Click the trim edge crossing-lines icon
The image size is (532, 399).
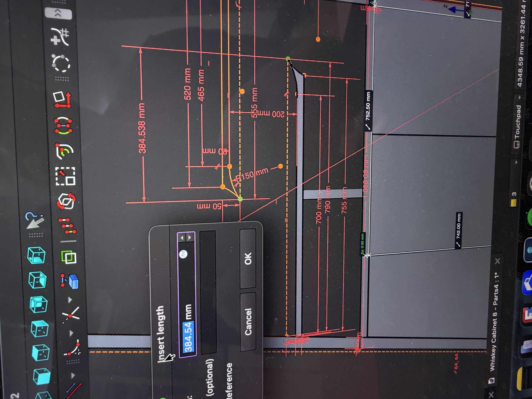tap(70, 315)
